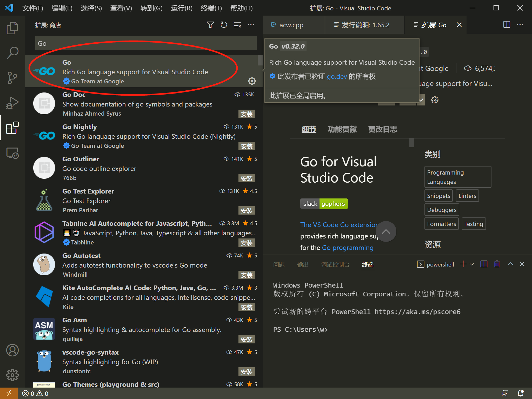Open the 运行(R) menu
This screenshot has width=532, height=399.
182,8
